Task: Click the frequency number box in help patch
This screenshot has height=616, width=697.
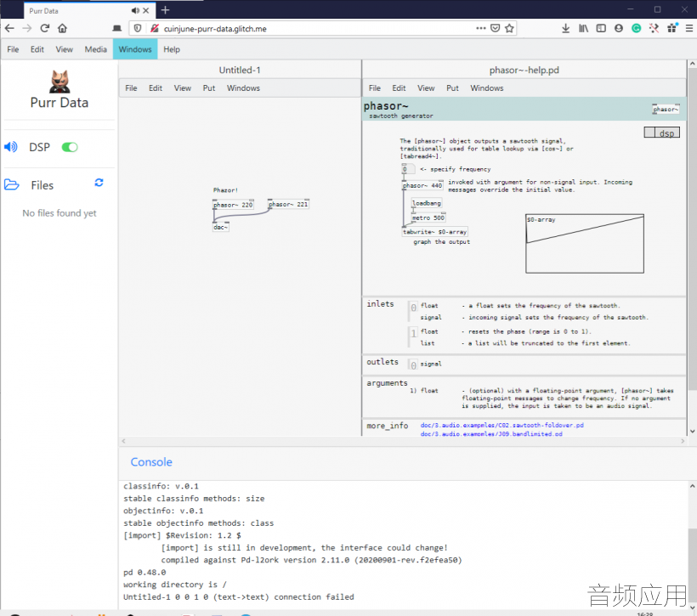Action: pos(409,169)
